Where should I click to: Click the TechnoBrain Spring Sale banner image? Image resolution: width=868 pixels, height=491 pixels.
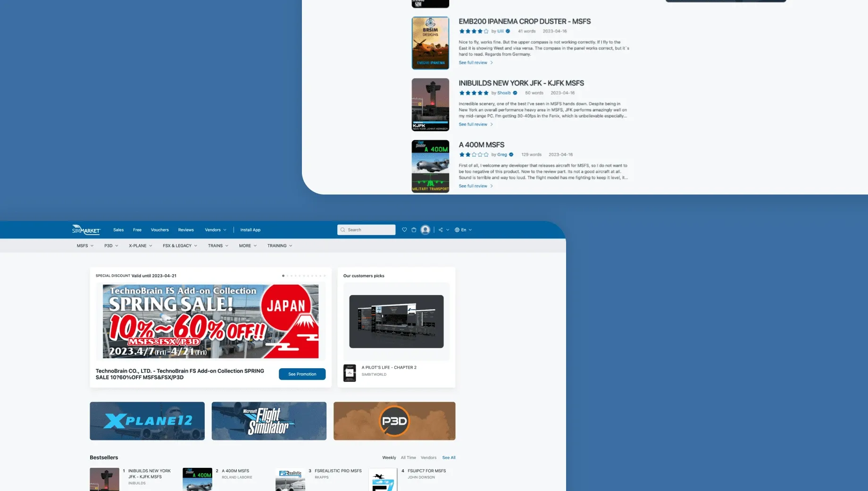[210, 322]
